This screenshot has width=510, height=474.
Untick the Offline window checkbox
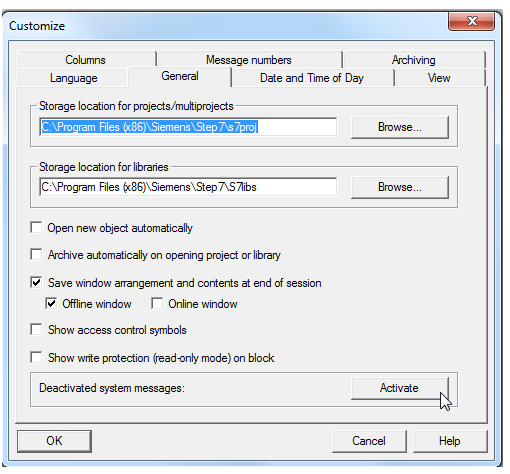pos(51,304)
